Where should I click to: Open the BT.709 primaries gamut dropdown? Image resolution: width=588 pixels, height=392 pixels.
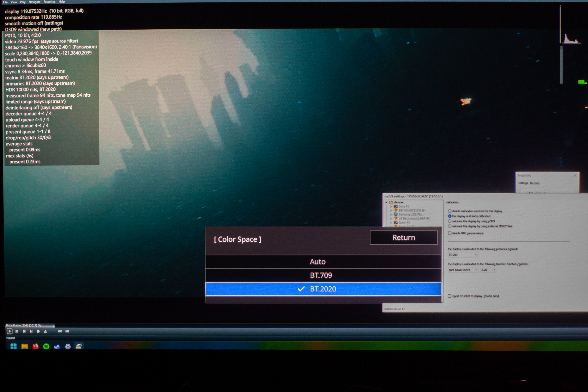[x=463, y=255]
